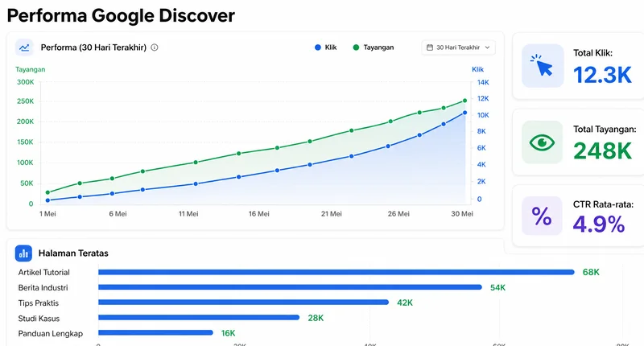Click the Artikel Tutorial row label
Viewport: 644px width, 346px height.
coord(44,272)
